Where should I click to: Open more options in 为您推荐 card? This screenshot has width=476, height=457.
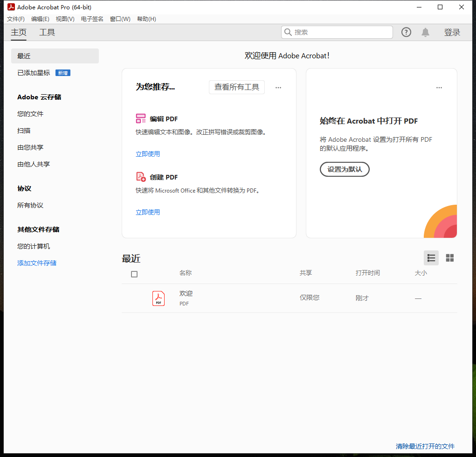pyautogui.click(x=278, y=88)
